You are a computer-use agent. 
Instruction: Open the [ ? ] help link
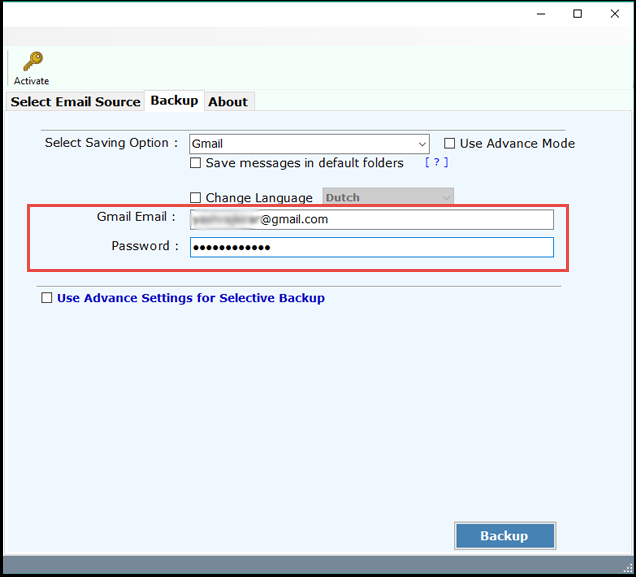436,163
